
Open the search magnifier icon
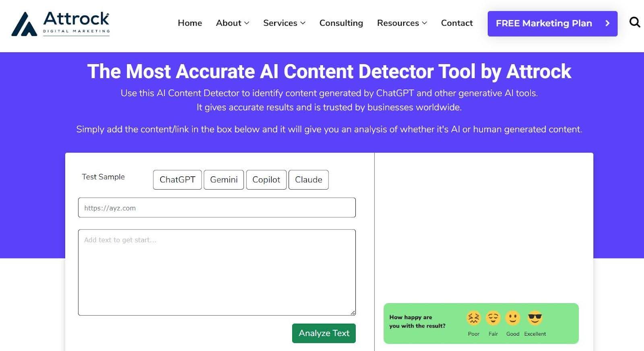635,22
